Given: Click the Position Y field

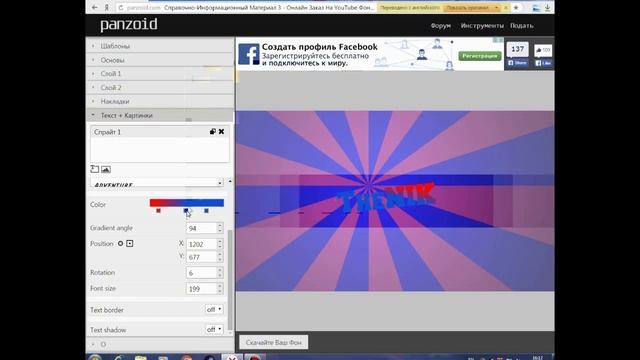Looking at the screenshot, I should click(x=201, y=257).
